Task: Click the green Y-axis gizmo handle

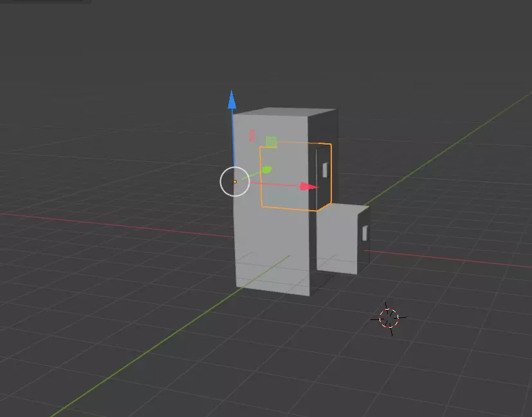Action: (267, 170)
